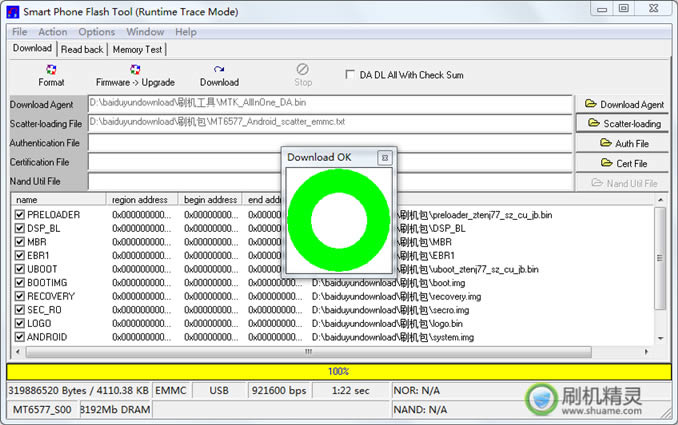Screen dimensions: 678x425
Task: Uncheck the PRELOADER partition
Action: [20, 215]
